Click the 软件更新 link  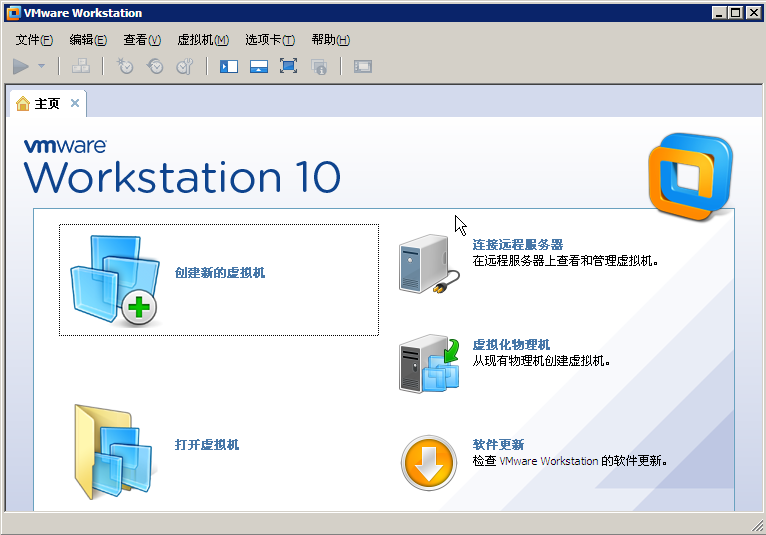point(498,445)
